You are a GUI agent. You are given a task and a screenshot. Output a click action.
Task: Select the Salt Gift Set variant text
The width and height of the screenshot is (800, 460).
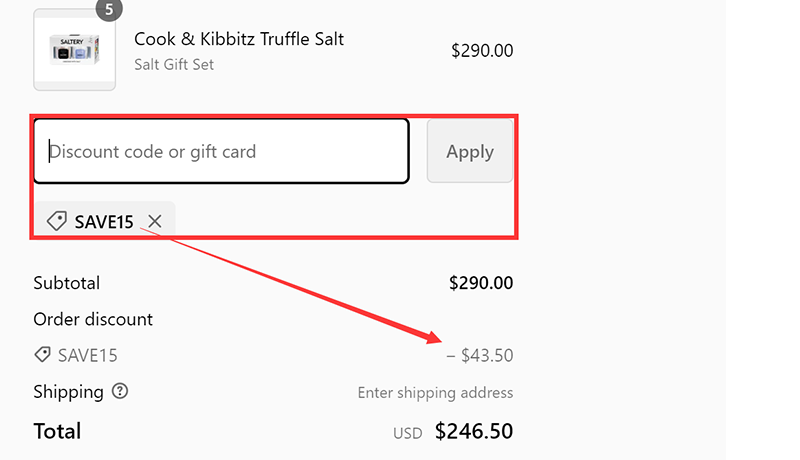coord(174,65)
